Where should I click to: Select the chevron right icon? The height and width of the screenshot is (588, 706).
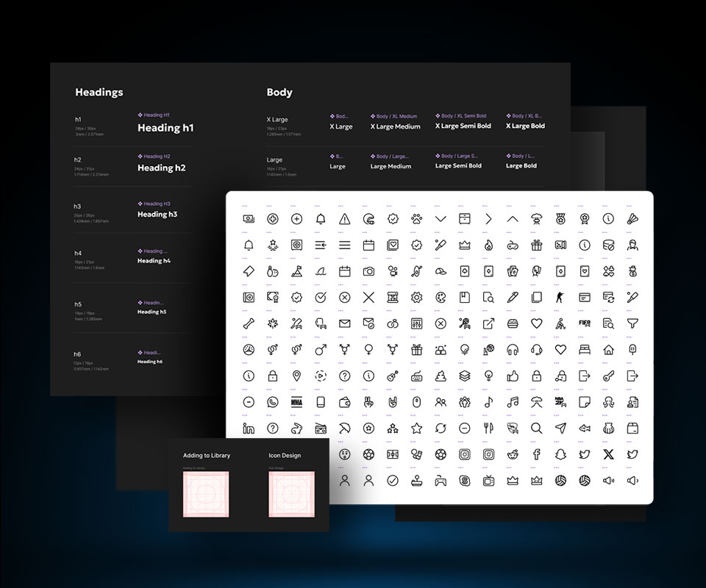488,219
